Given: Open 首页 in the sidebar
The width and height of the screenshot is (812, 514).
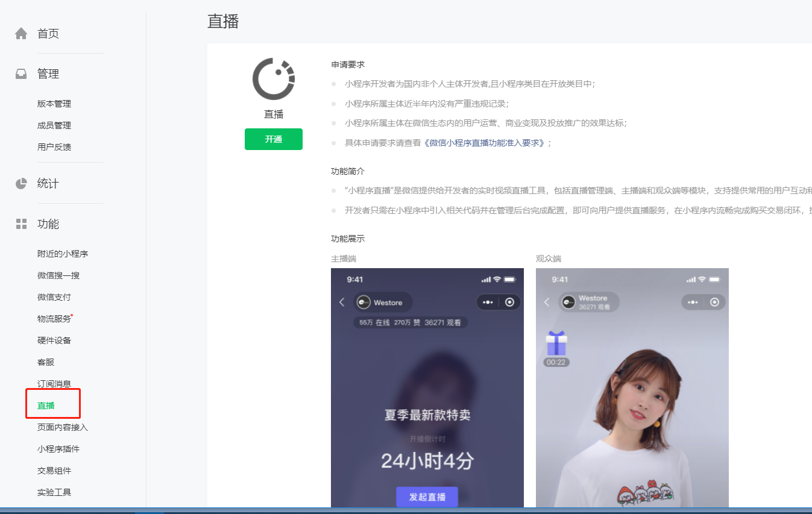Looking at the screenshot, I should 48,34.
